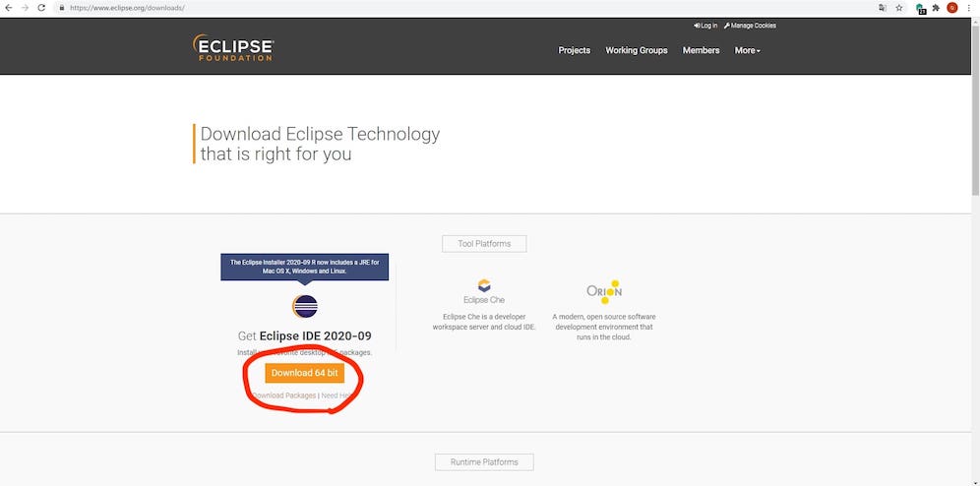Click the Need Help link

pyautogui.click(x=338, y=395)
